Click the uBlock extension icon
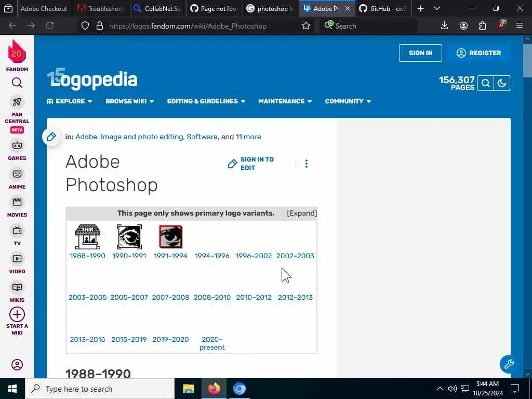This screenshot has width=532, height=399. [x=501, y=26]
